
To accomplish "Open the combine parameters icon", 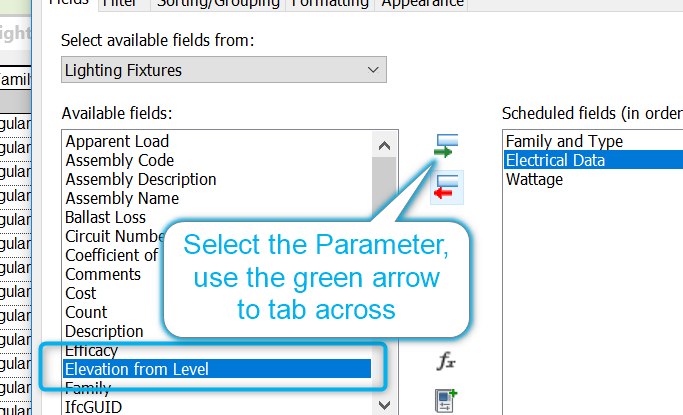I will (x=446, y=400).
